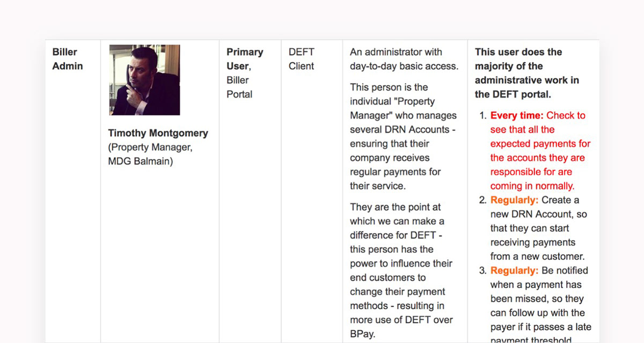
Task: Click the name 'Timothy Montgomery'
Action: pos(158,133)
